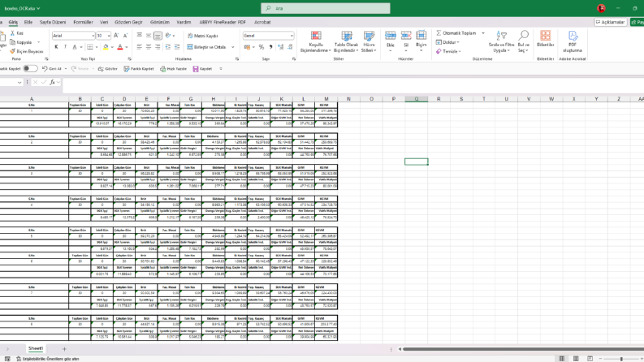Open Bul ve Seç find menu

523,41
